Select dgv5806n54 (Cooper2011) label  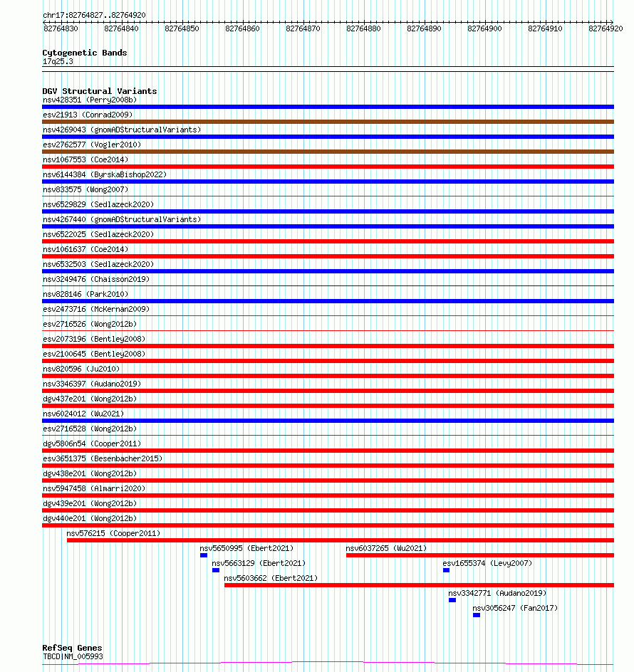(x=92, y=443)
